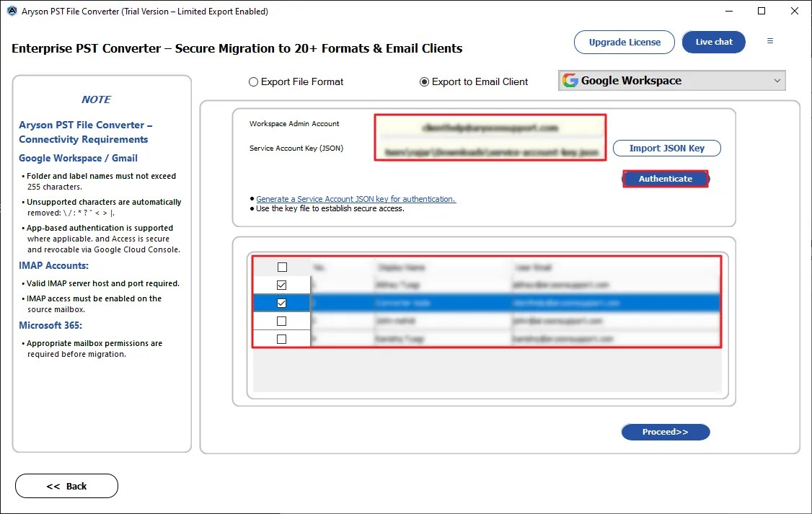Uncheck the first user row checkbox
812x514 pixels.
click(282, 285)
